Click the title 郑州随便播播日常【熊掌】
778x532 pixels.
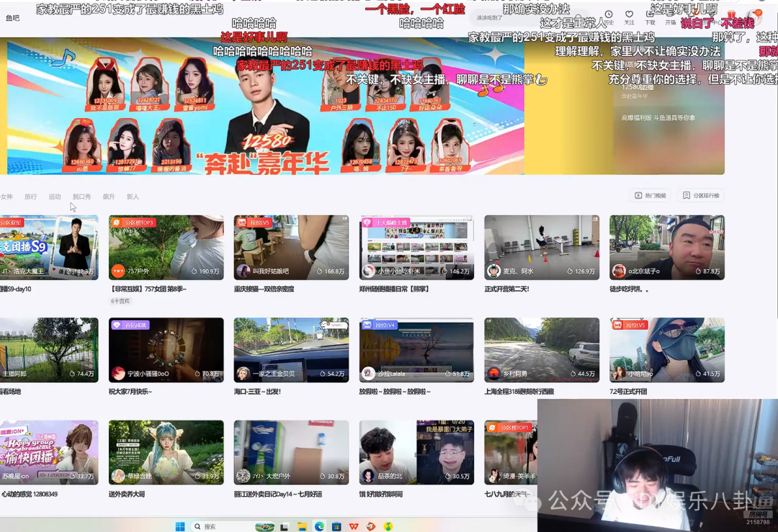coord(394,289)
